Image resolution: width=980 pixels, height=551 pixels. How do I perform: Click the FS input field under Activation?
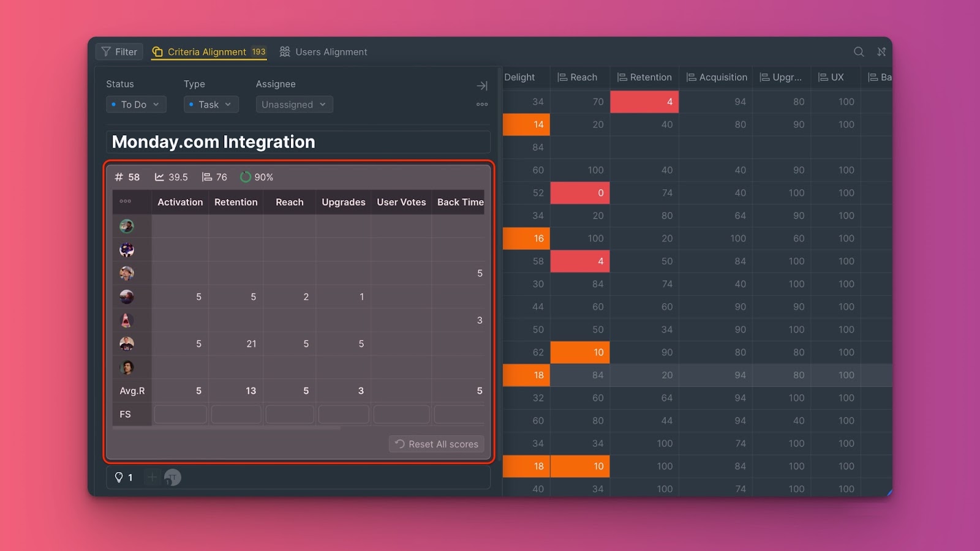coord(180,414)
